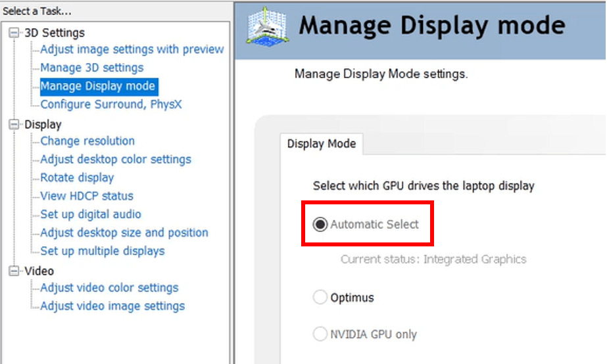Viewport: 607px width, 364px height.
Task: Collapse the 3D Settings tree node
Action: (x=14, y=33)
